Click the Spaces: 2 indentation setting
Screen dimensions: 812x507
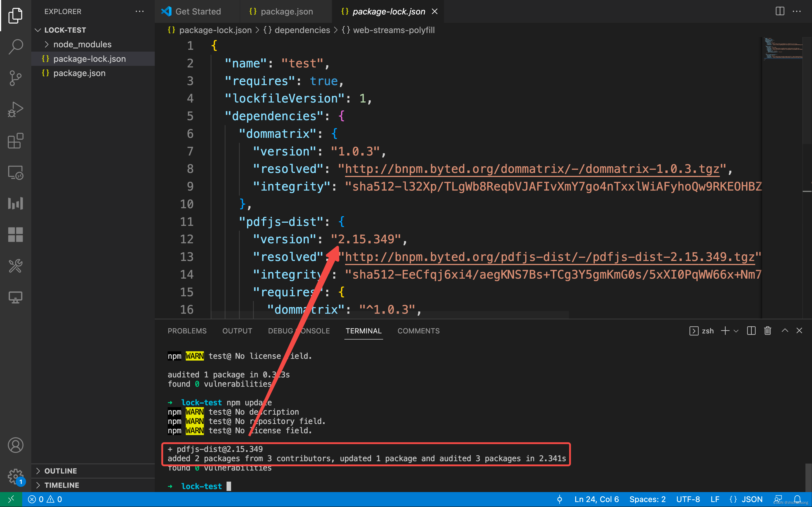[x=647, y=499]
